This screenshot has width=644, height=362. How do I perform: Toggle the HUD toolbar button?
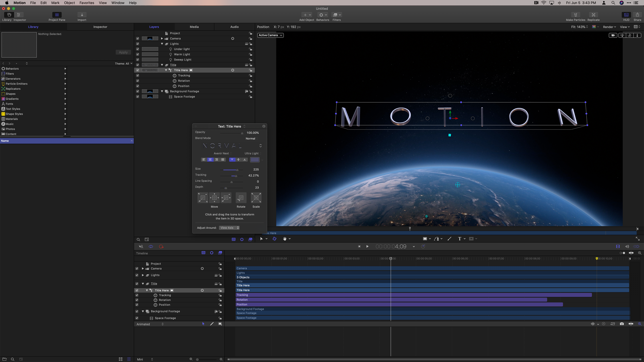[626, 15]
